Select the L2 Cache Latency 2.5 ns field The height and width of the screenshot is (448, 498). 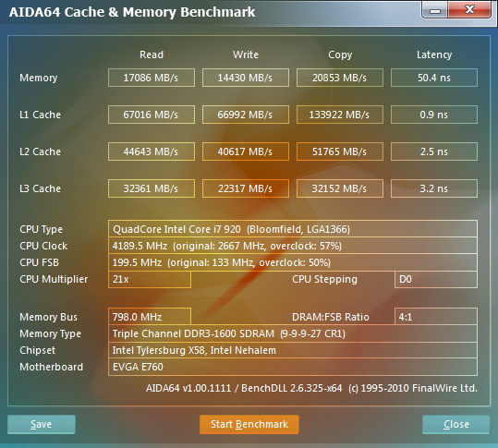(x=434, y=151)
